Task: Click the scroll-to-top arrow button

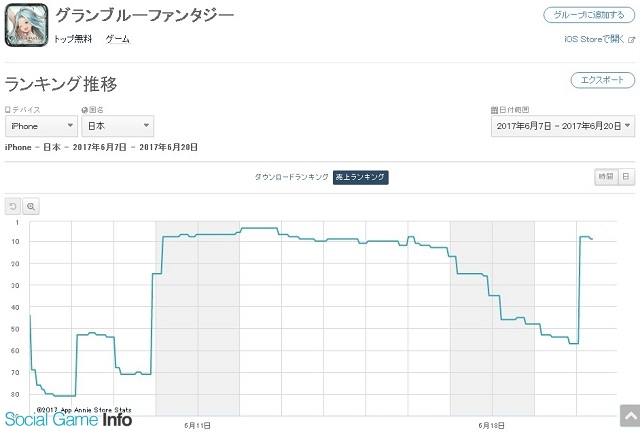Action: coord(630,416)
